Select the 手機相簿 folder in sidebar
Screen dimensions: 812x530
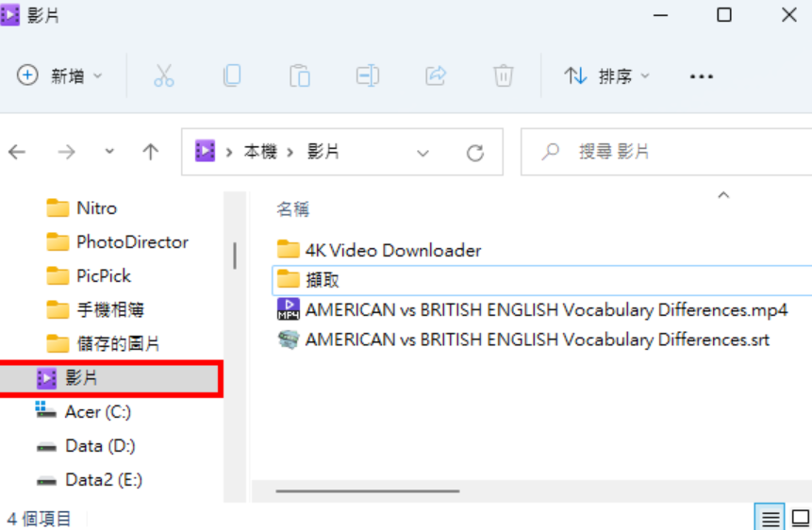95,310
